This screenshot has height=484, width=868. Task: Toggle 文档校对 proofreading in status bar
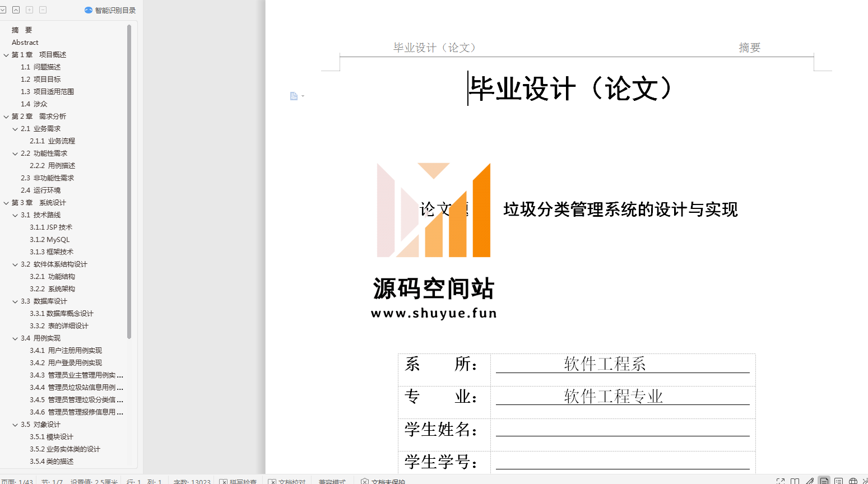coord(287,481)
